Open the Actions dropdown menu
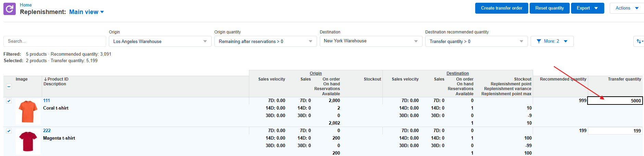Screen dimensions: 644x156 tap(627, 8)
